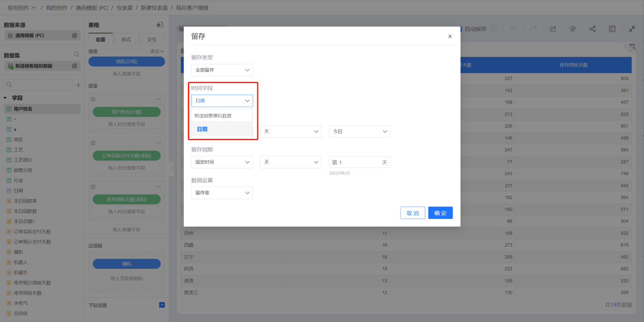Click the export icon in top toolbar
The height and width of the screenshot is (322, 644).
[x=553, y=29]
